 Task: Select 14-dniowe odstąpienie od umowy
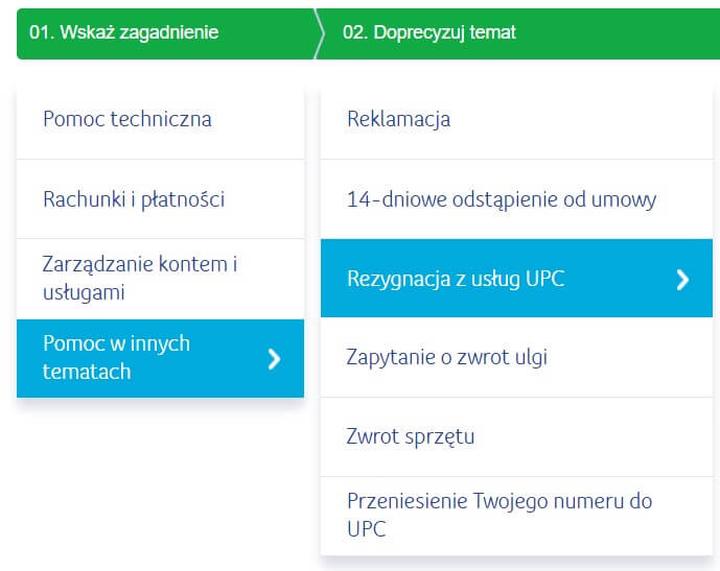coord(516,199)
